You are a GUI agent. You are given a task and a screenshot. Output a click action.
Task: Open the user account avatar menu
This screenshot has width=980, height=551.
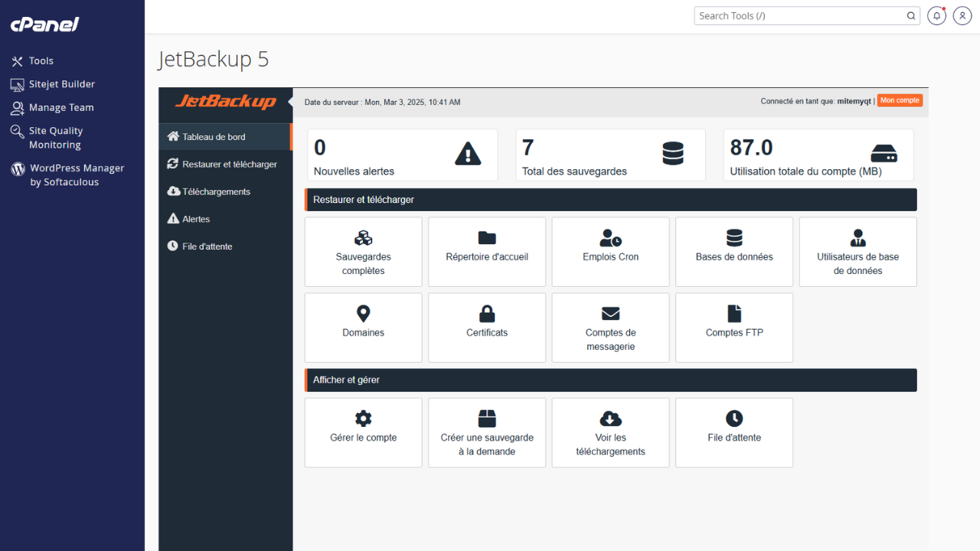[x=962, y=15]
